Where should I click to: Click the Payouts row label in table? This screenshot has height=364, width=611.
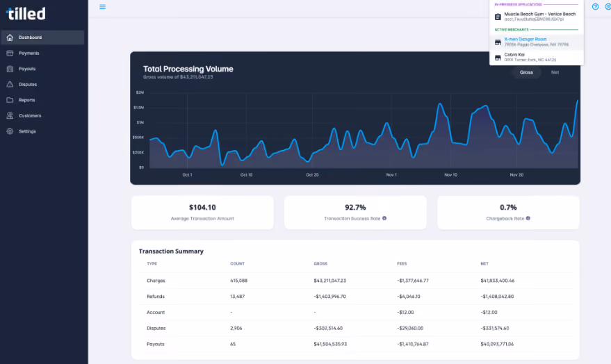156,344
